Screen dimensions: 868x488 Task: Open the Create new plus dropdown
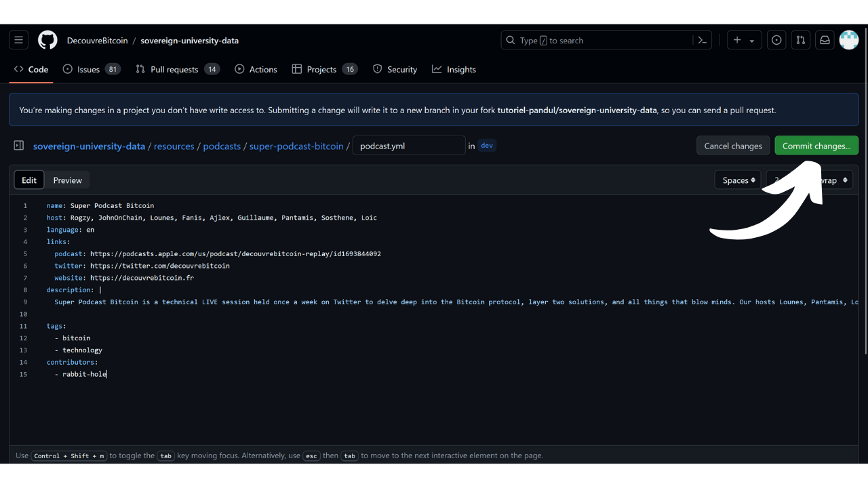coord(744,41)
